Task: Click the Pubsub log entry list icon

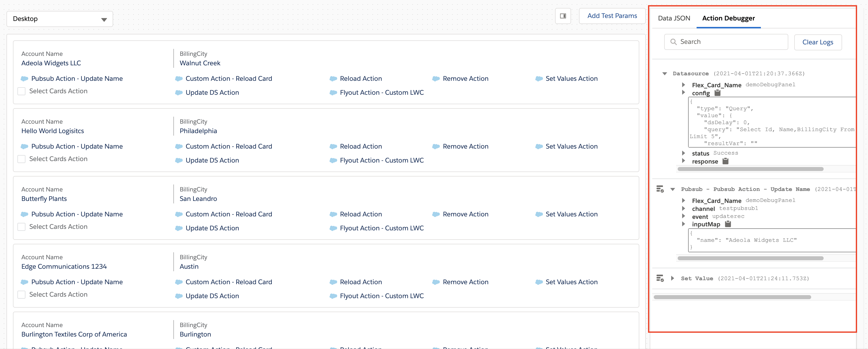Action: click(660, 189)
